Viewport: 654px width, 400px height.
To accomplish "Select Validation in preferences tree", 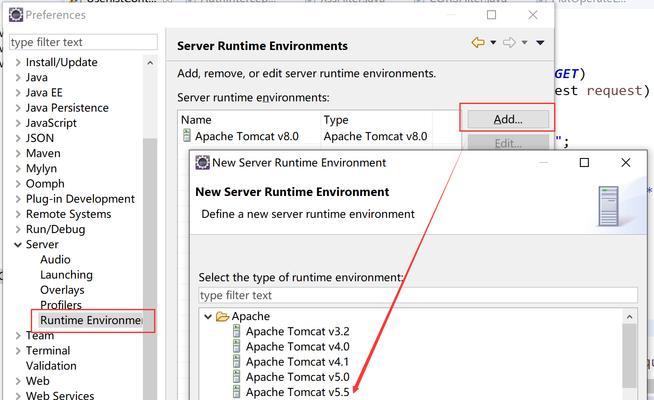I will (51, 366).
